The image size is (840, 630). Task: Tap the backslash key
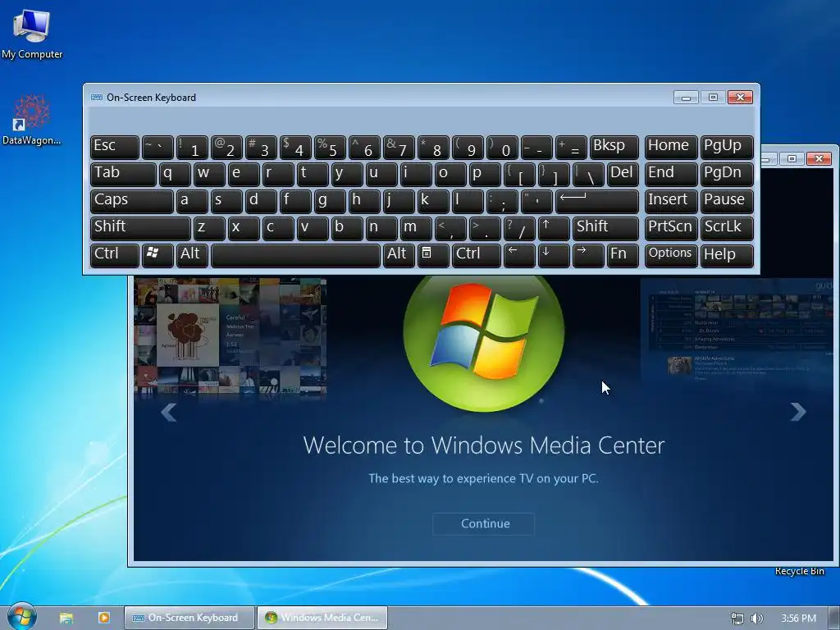tap(588, 175)
